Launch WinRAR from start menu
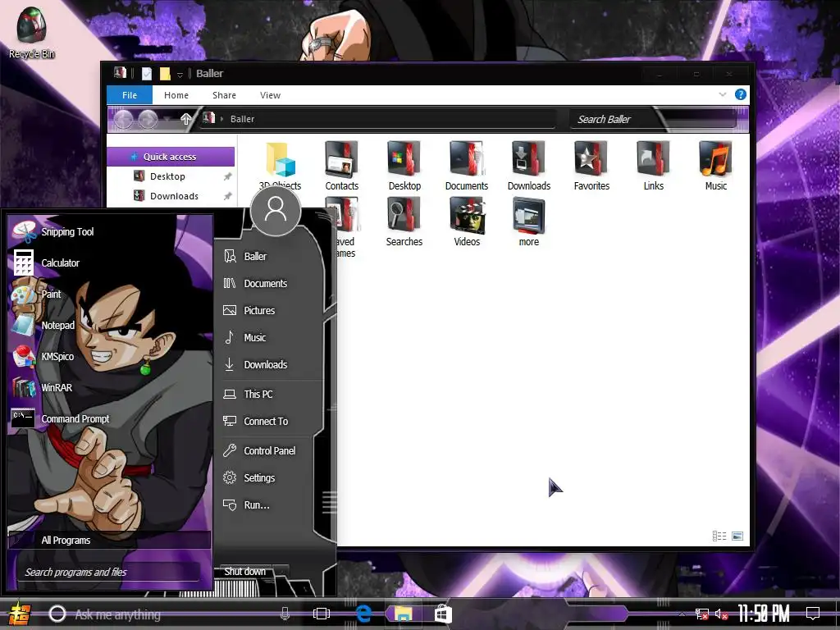The width and height of the screenshot is (840, 630). coord(43,387)
